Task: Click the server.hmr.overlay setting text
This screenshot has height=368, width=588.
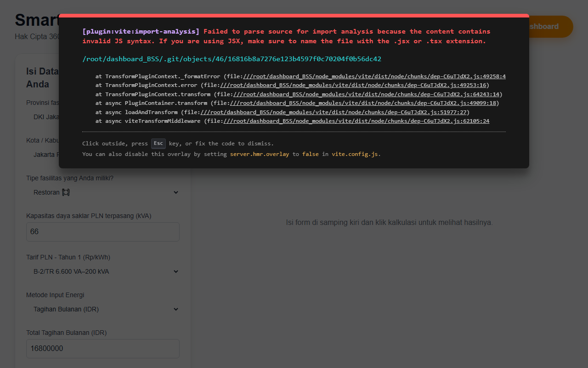Action: 260,154
